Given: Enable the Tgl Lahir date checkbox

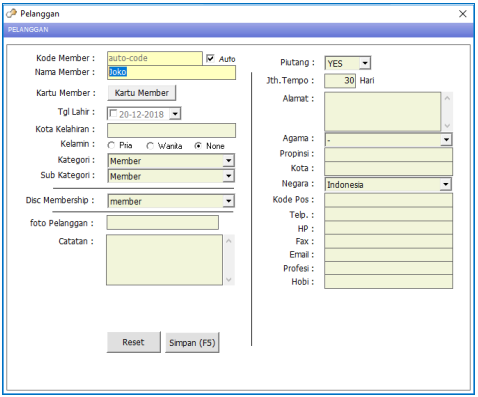Looking at the screenshot, I should pos(113,114).
